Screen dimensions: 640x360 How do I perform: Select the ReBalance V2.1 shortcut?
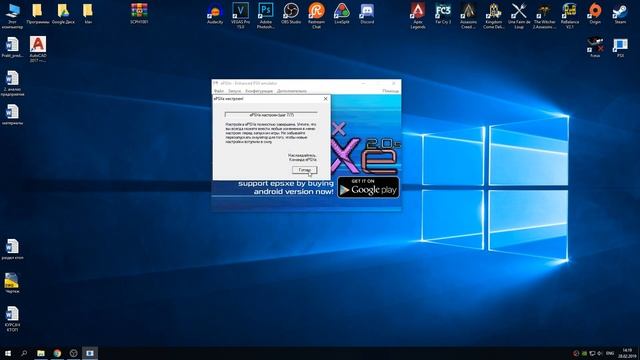(569, 16)
